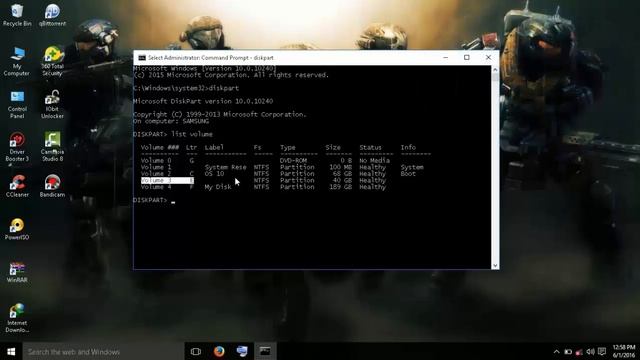640x360 pixels.
Task: Open the Windows Start menu
Action: click(11, 351)
